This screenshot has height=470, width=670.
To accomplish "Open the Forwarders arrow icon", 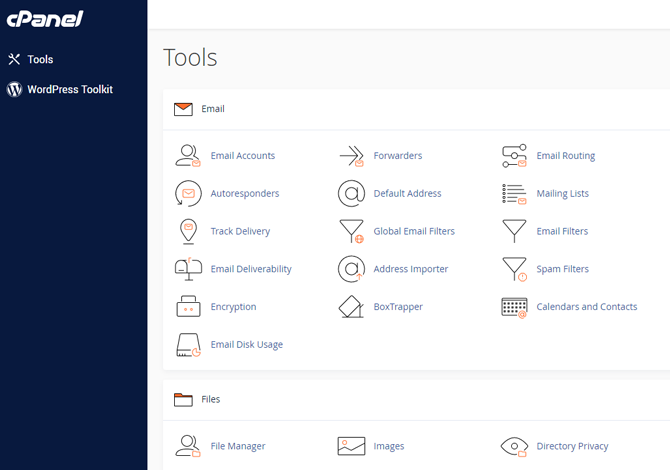I will click(x=351, y=156).
